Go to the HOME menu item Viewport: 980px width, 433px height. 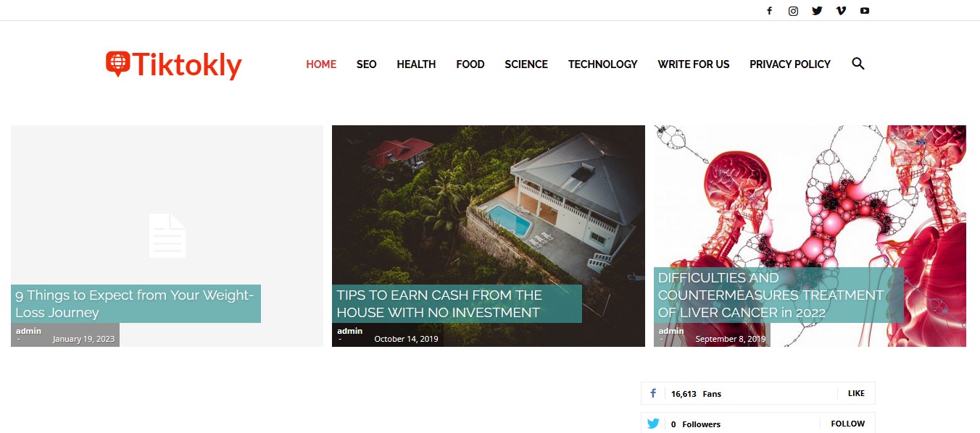[x=321, y=64]
